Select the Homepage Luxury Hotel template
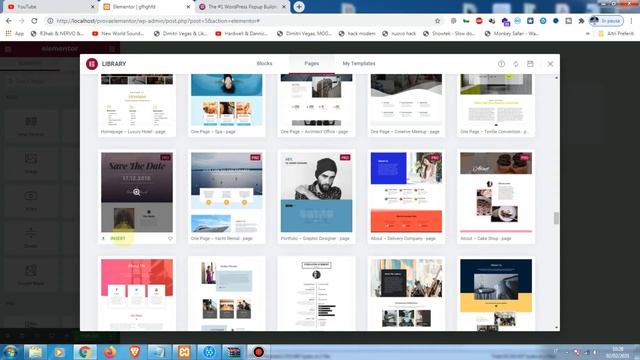 click(137, 104)
